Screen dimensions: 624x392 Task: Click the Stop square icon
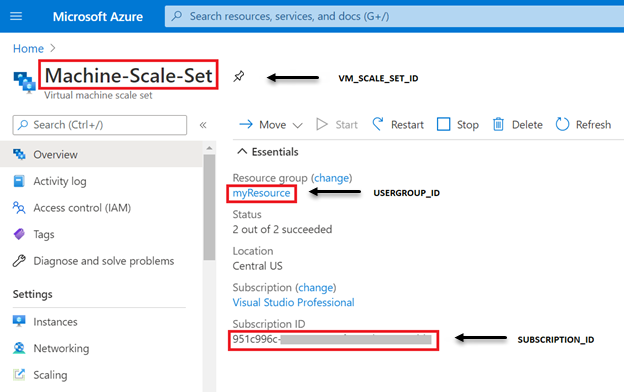(443, 124)
